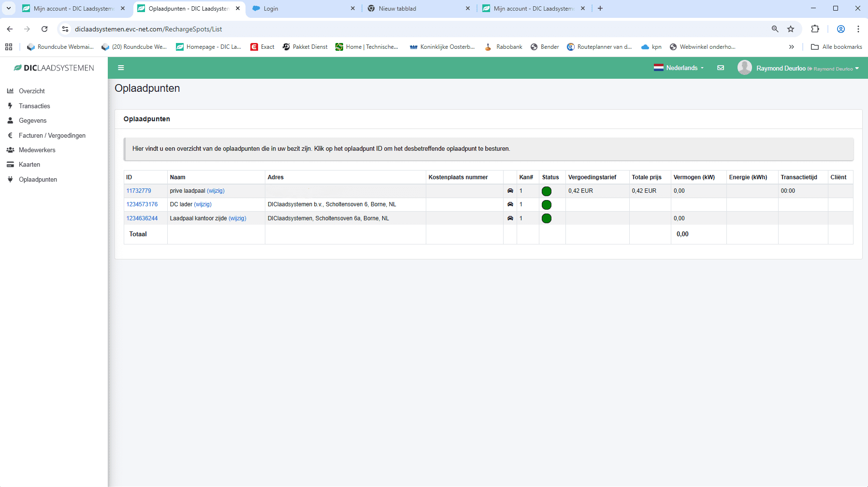Open Alle bookmarks folder
This screenshot has height=487, width=868.
coord(837,47)
